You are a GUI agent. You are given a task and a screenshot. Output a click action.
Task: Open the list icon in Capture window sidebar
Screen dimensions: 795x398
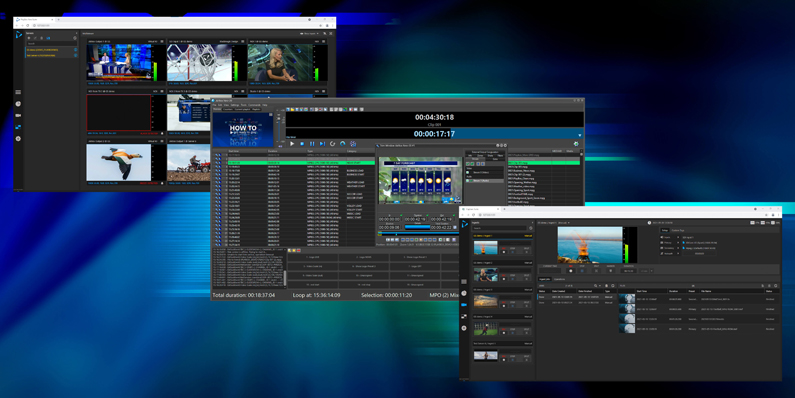[464, 281]
